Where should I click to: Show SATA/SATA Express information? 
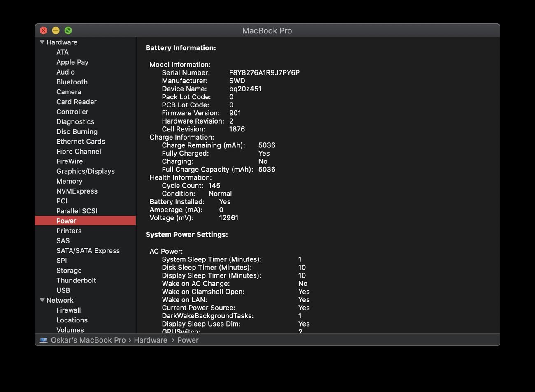(88, 250)
